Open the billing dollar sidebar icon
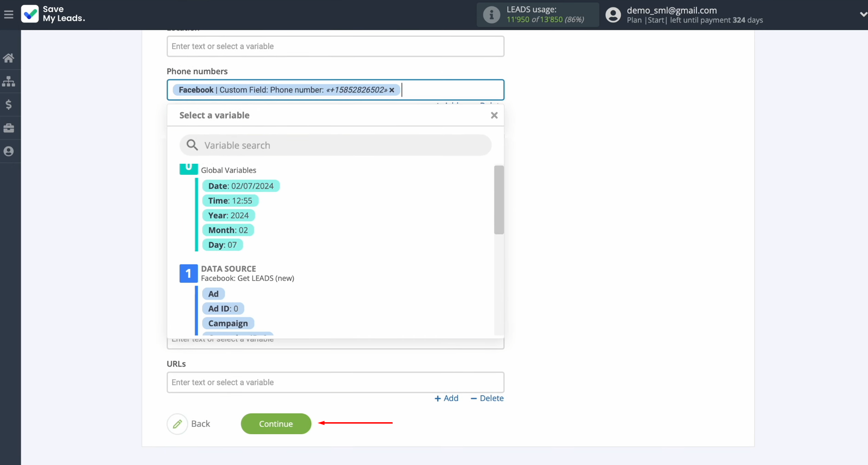Image resolution: width=868 pixels, height=465 pixels. coord(9,105)
